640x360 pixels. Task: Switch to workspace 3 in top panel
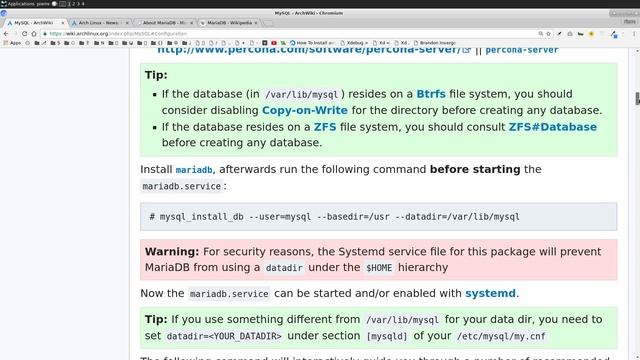(78, 4)
